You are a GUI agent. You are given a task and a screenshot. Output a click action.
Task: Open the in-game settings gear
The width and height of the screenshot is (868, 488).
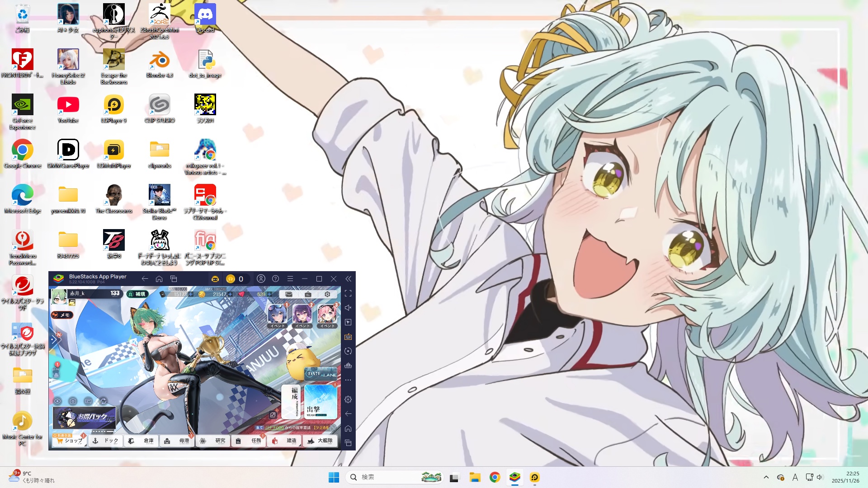pos(327,294)
